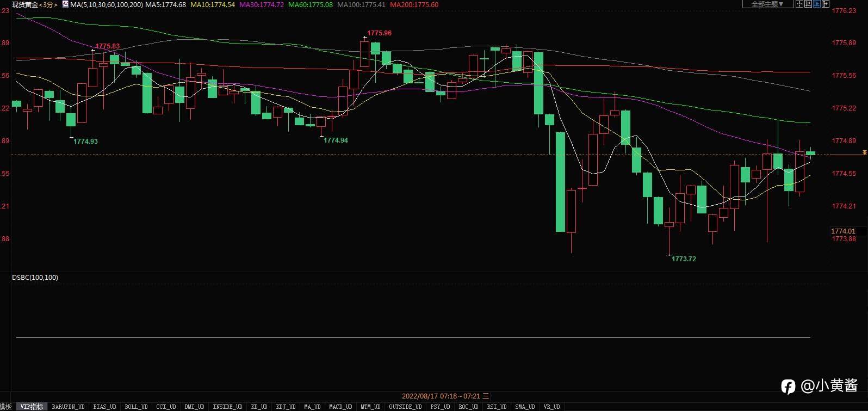Image resolution: width=868 pixels, height=411 pixels.
Task: Click the rightmost chart shift icon
Action: [826, 4]
